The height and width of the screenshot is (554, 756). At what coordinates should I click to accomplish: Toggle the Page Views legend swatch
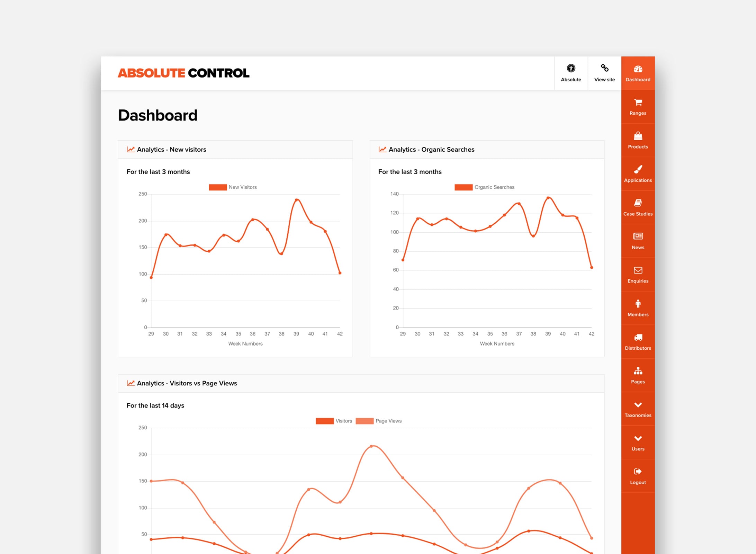coord(364,421)
